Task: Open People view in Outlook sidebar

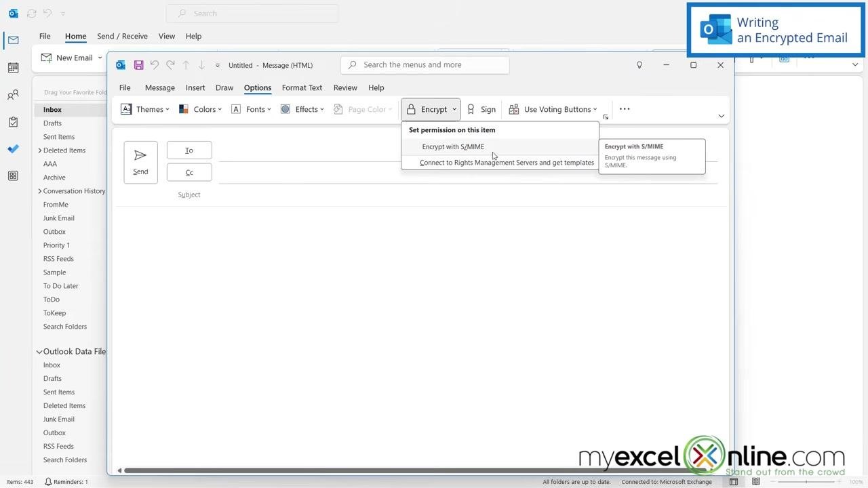Action: coord(13,95)
